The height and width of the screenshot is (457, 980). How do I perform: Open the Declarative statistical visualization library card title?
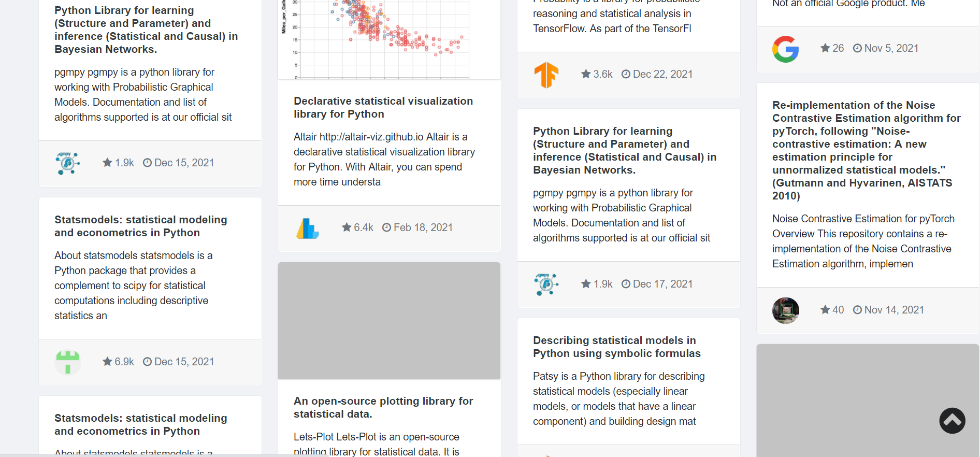pos(383,107)
